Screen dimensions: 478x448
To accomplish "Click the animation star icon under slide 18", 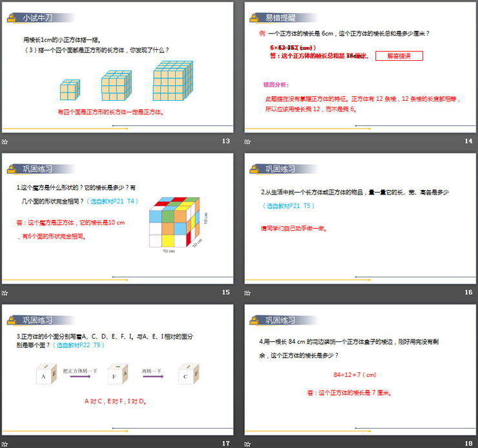I will click(247, 443).
